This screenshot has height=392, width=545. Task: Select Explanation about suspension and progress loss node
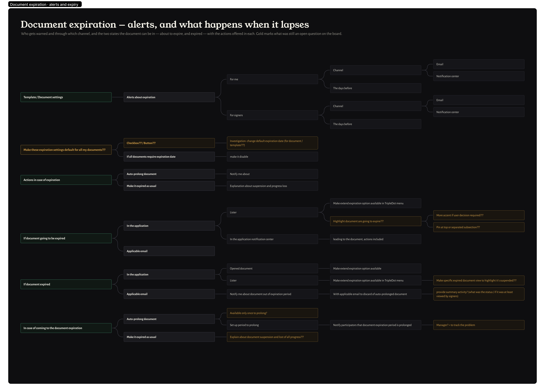[272, 186]
